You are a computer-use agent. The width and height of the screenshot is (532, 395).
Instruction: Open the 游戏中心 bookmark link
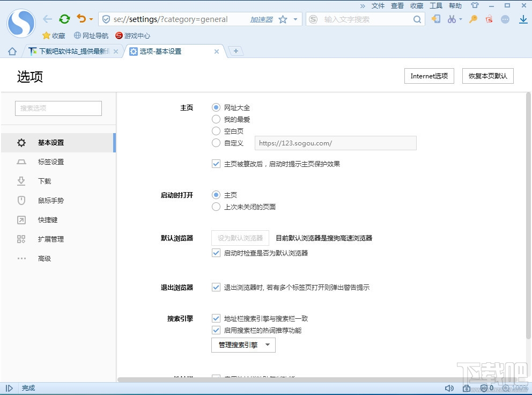click(132, 35)
